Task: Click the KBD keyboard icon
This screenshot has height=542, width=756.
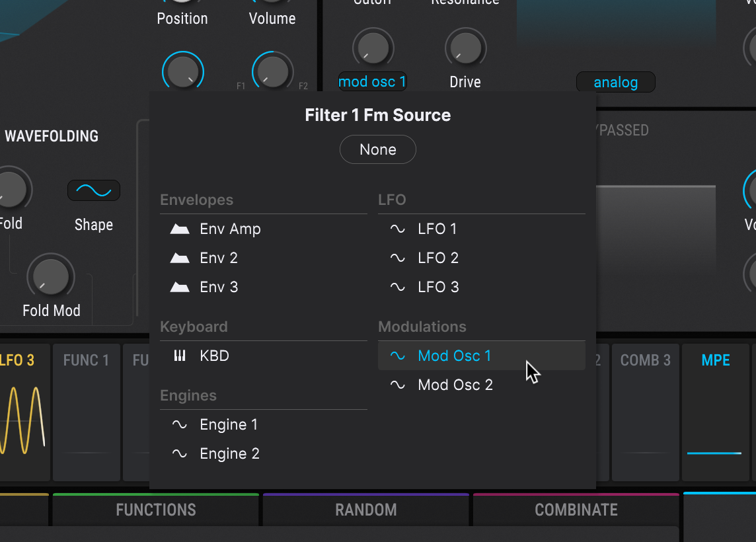Action: coord(180,356)
